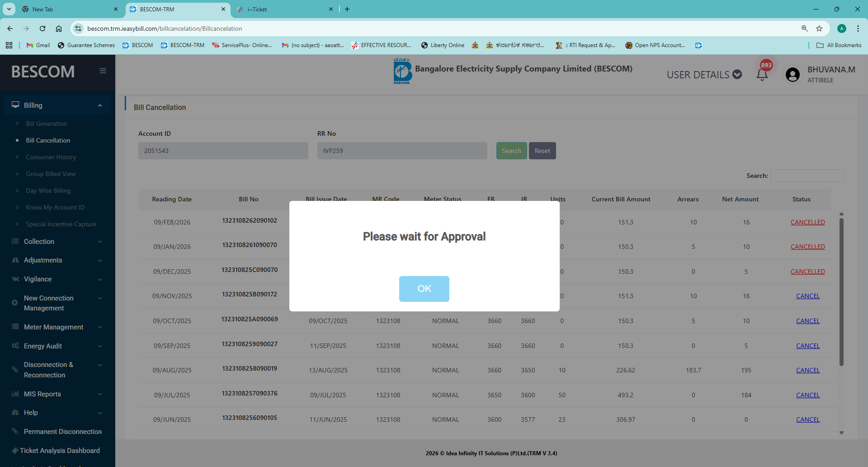Image resolution: width=868 pixels, height=467 pixels.
Task: Open Day Wise Billing submenu item
Action: tap(48, 191)
